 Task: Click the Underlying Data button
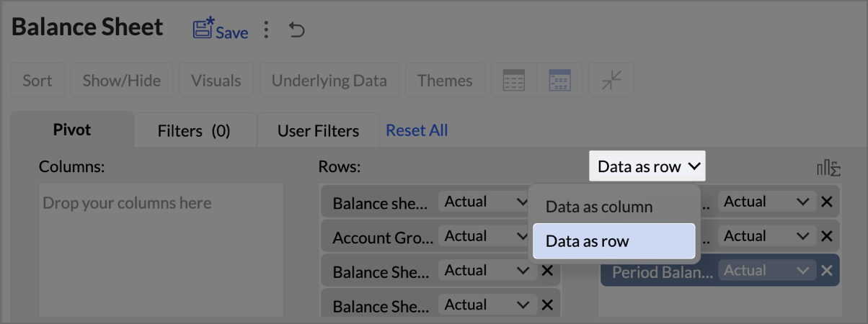(329, 80)
